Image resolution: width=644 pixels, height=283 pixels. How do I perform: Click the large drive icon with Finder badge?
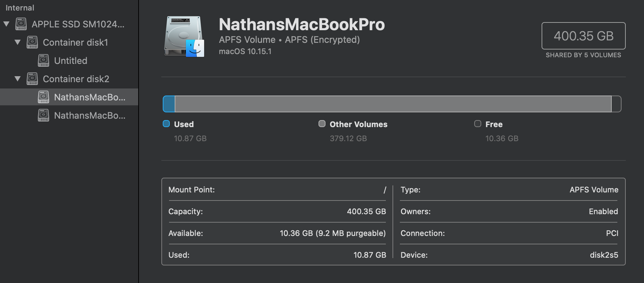click(184, 37)
